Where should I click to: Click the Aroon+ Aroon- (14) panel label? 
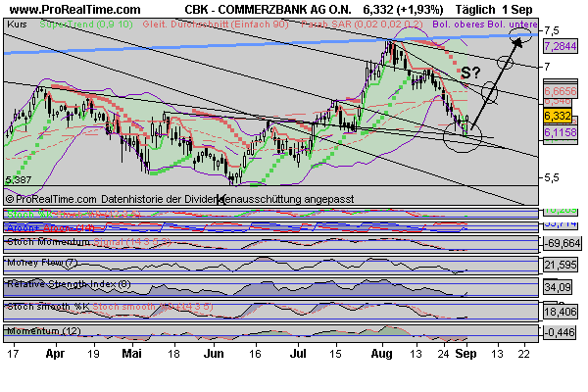point(51,227)
